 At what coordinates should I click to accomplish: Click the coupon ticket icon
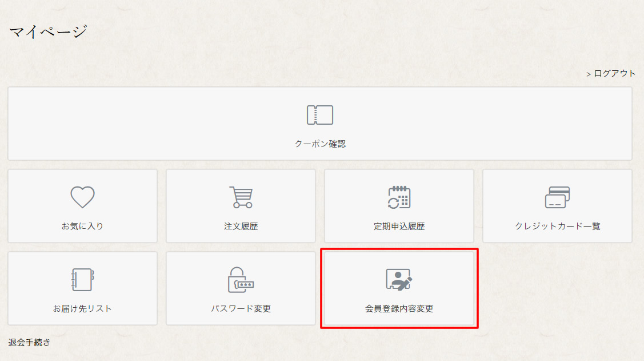(x=320, y=115)
